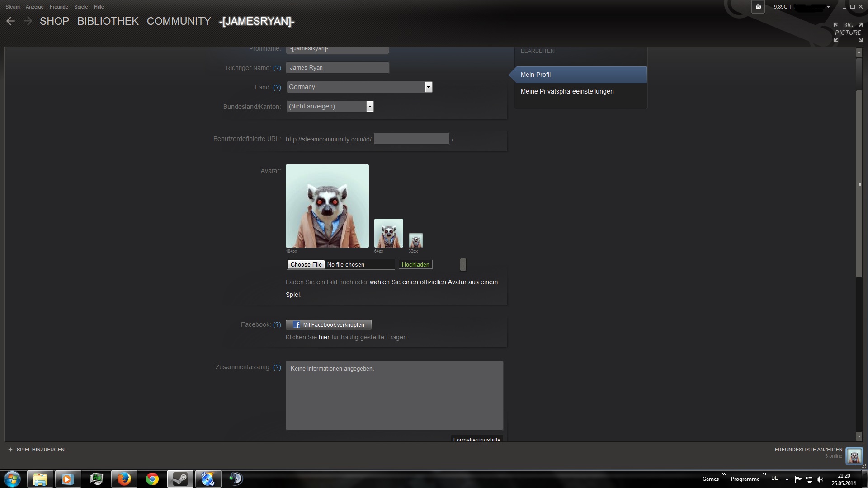
Task: Open Firefox from the taskbar
Action: coord(124,479)
